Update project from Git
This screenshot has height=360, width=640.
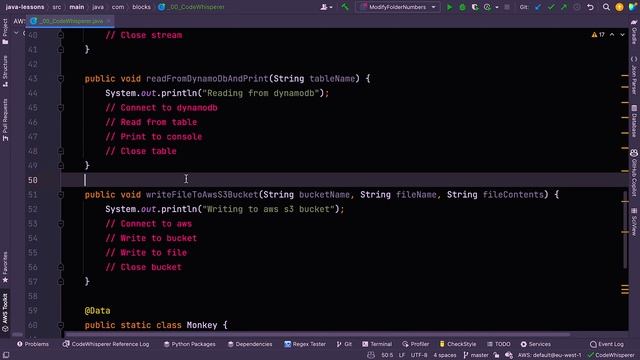pyautogui.click(x=538, y=7)
